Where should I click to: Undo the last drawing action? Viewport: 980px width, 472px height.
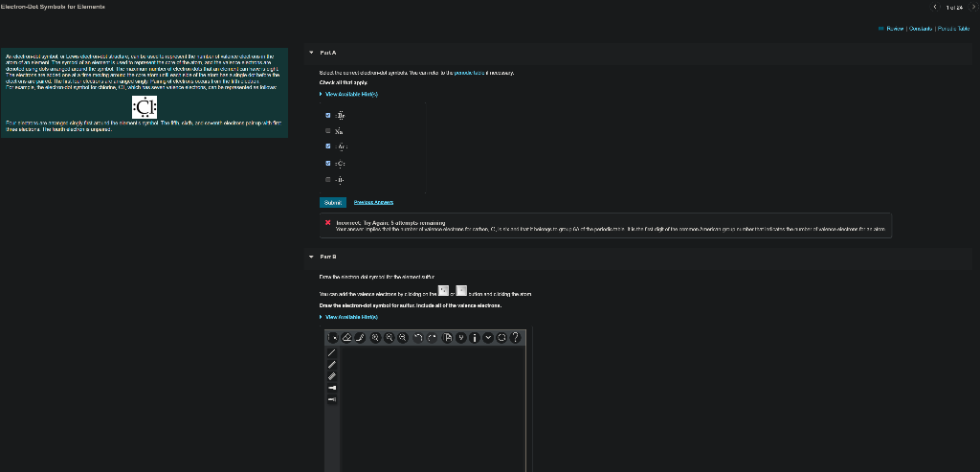(419, 338)
